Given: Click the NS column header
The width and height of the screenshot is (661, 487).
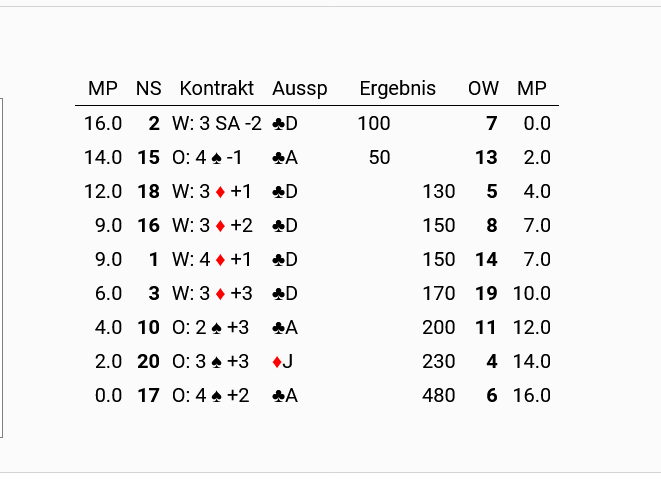Looking at the screenshot, I should tap(148, 89).
